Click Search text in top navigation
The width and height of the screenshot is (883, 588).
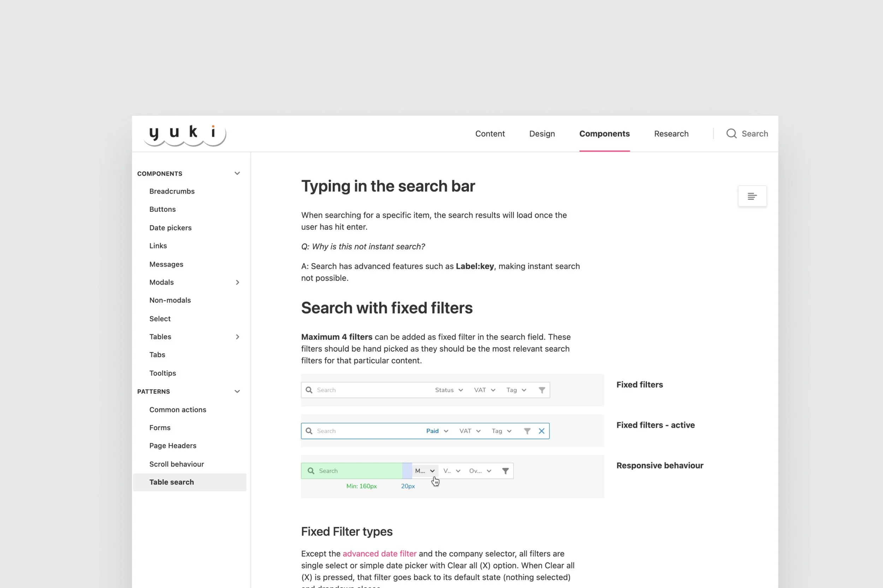755,134
